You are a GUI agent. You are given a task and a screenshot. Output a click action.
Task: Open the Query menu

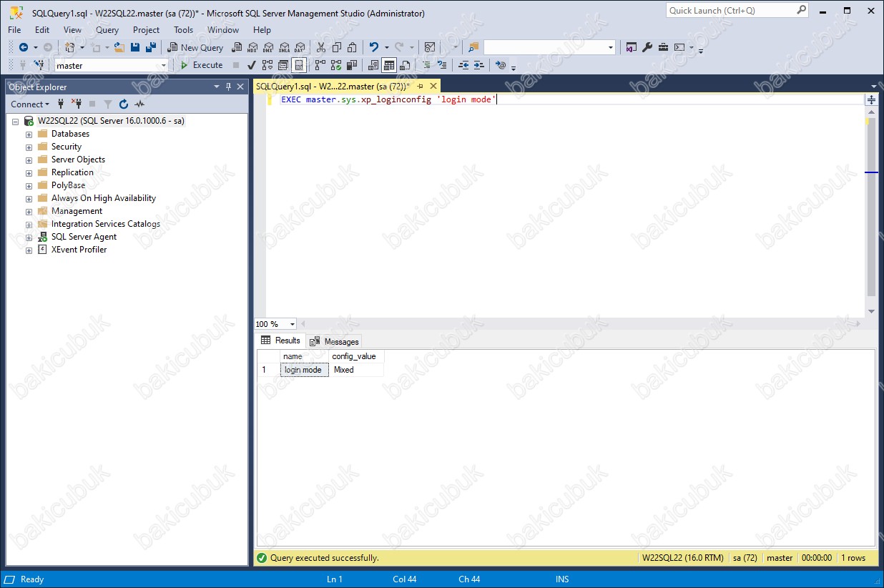[107, 29]
